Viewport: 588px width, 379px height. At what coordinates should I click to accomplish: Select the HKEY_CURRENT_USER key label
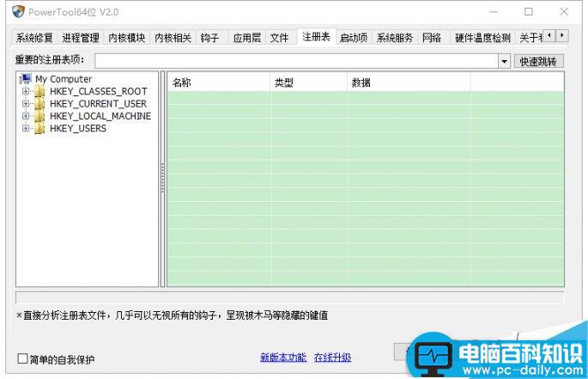point(98,104)
